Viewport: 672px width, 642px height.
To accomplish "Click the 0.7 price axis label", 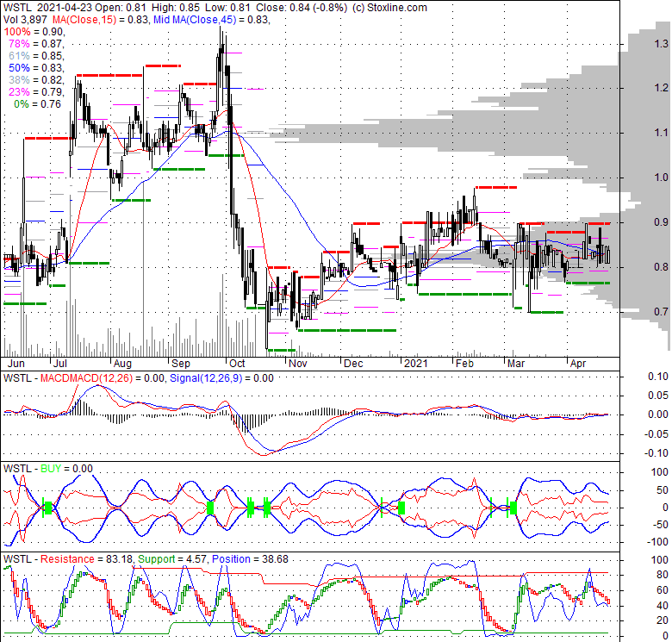I will point(661,312).
